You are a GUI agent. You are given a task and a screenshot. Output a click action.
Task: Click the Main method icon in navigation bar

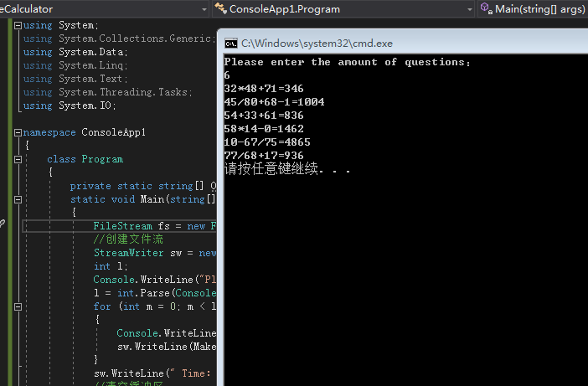point(486,8)
